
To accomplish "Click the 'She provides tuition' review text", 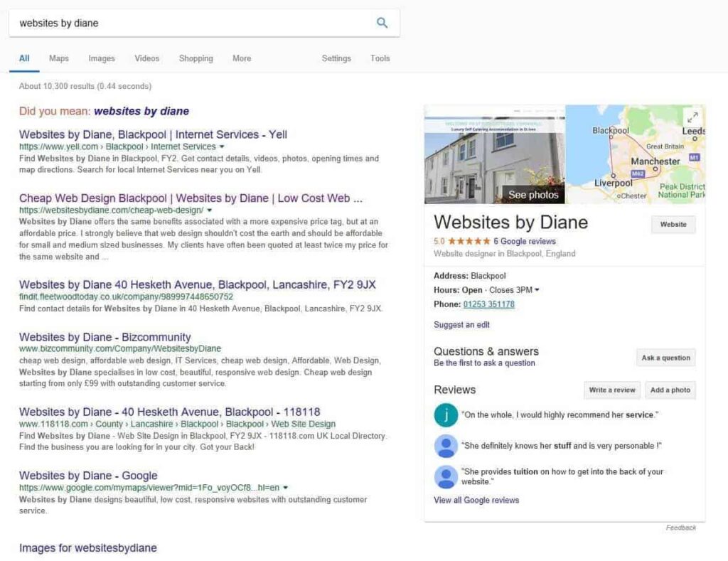I will pyautogui.click(x=562, y=476).
